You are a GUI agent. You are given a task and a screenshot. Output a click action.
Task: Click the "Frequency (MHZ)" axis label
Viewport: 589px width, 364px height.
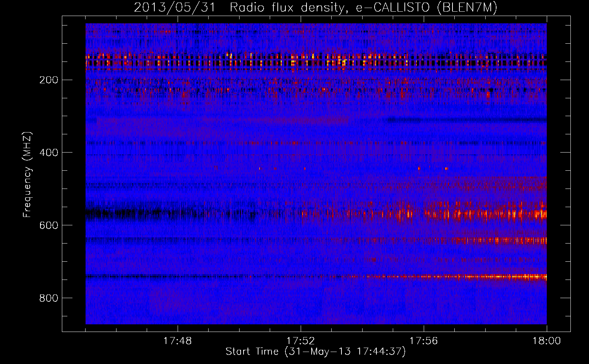coord(27,175)
